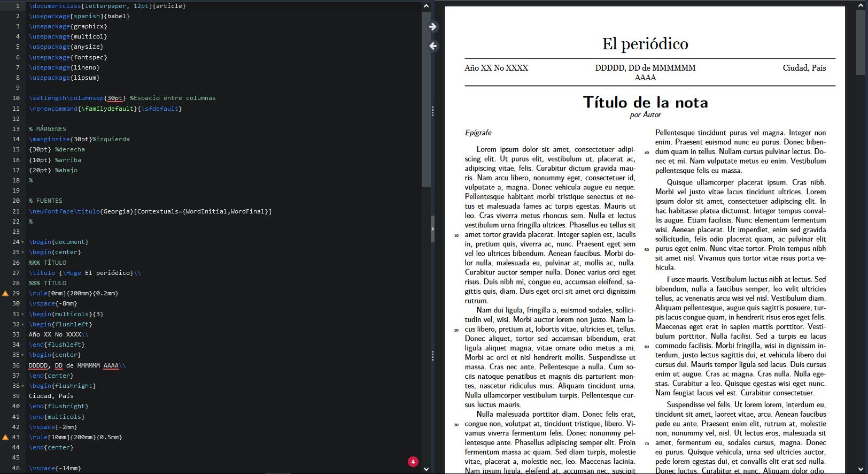The width and height of the screenshot is (868, 474).
Task: Click the \marginsize{30pt} line
Action: tap(79, 139)
